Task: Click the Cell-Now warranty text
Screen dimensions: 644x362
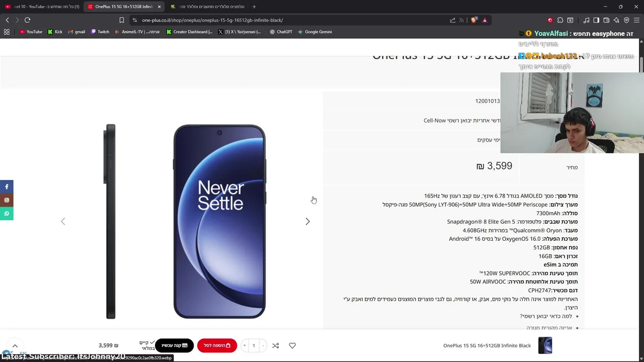Action: (462, 121)
